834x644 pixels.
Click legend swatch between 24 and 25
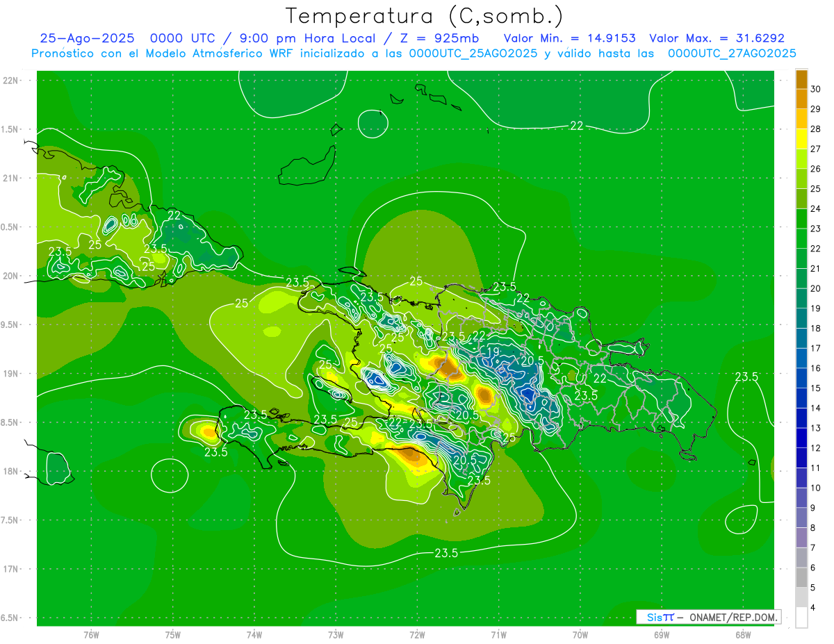point(801,199)
